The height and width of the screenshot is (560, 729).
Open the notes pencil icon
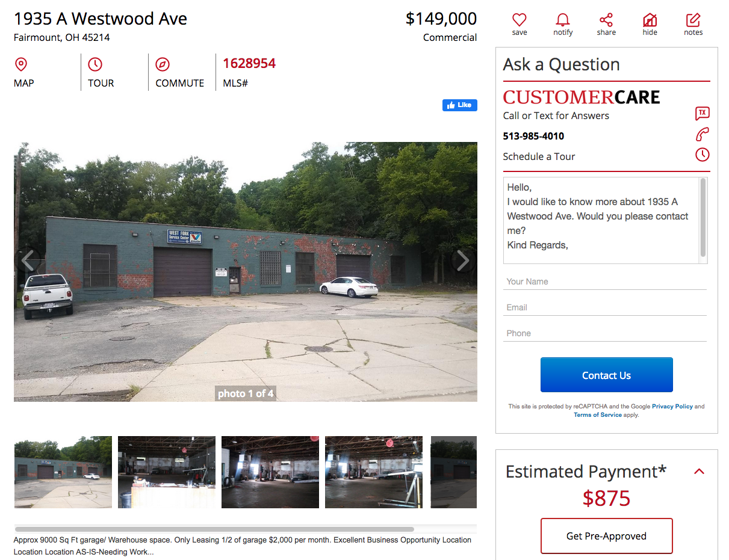pyautogui.click(x=693, y=20)
